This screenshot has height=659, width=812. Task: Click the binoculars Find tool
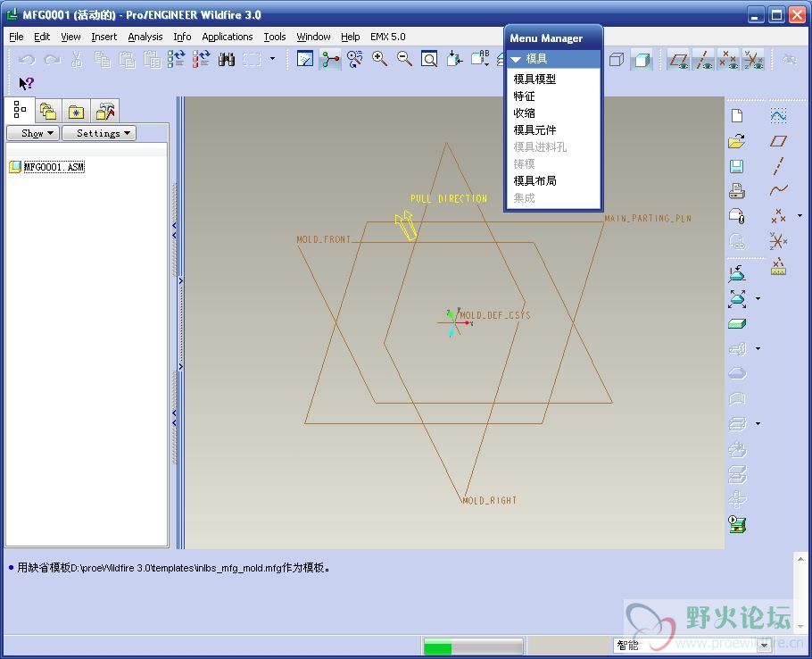227,59
